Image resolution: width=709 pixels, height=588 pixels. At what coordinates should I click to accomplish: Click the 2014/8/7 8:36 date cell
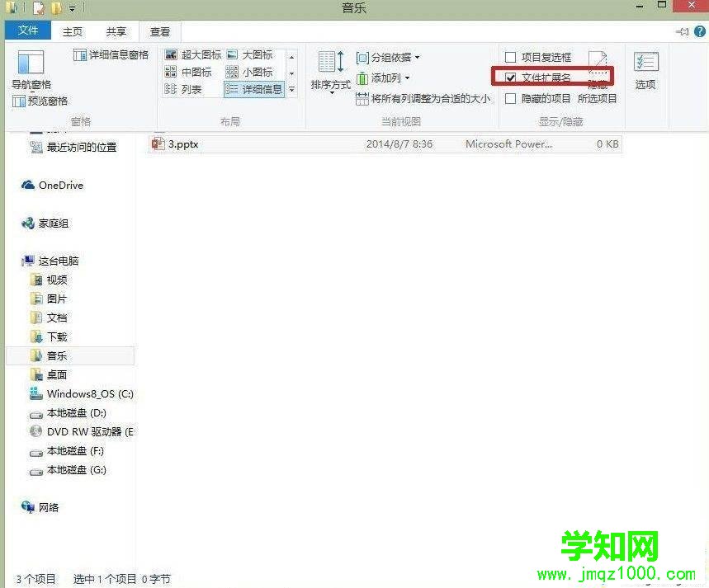[x=399, y=144]
